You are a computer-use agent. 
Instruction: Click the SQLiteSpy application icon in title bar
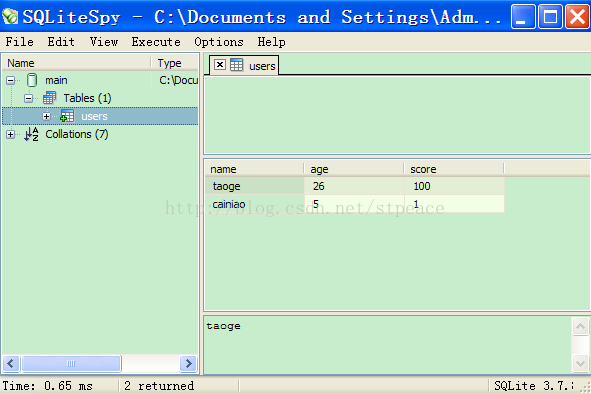click(10, 17)
